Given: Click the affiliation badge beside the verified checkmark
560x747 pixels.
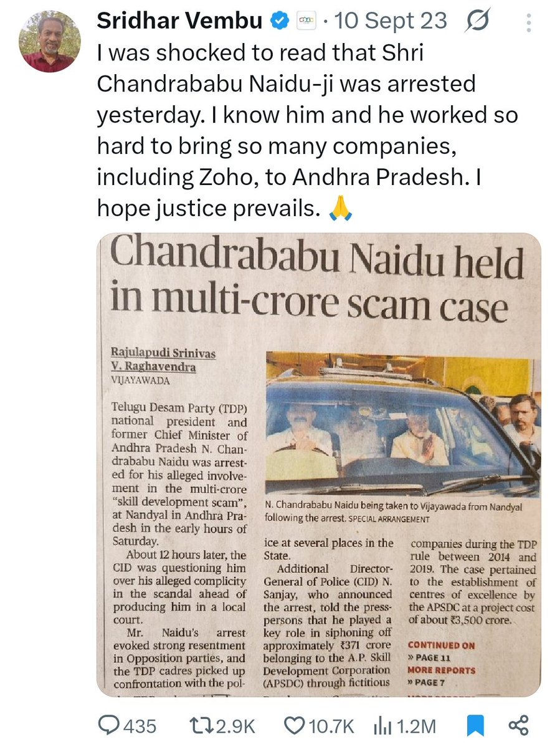Looking at the screenshot, I should tap(306, 21).
